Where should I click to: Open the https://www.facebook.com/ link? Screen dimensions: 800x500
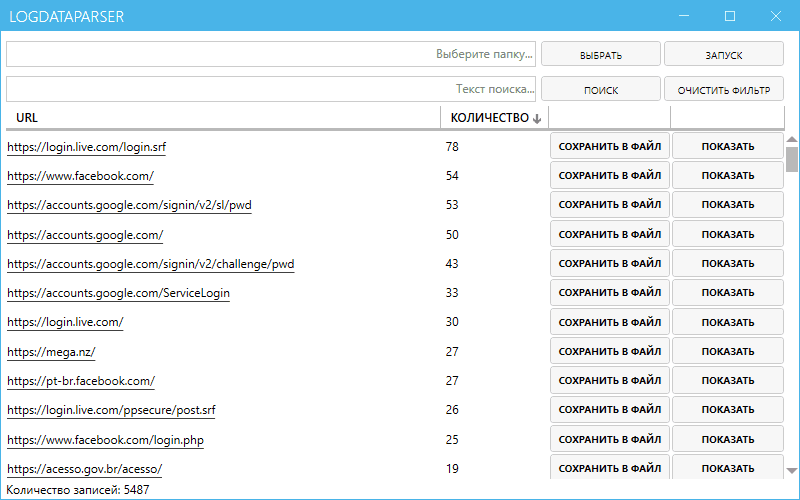click(x=80, y=177)
